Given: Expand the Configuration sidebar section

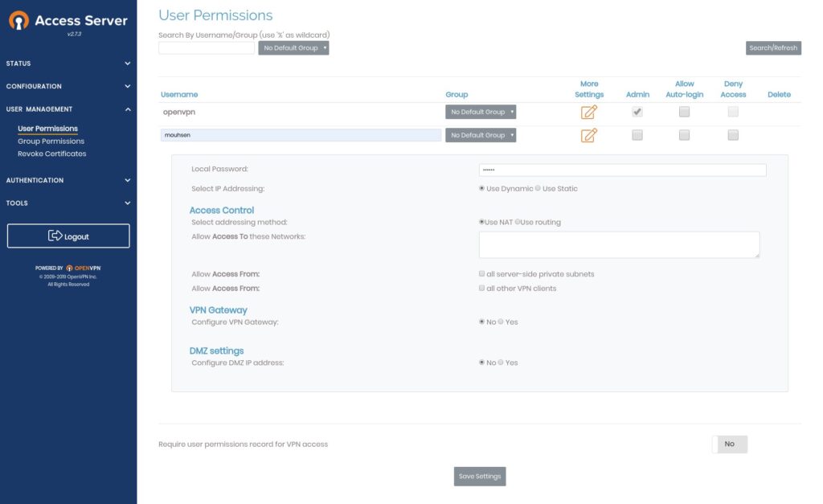Looking at the screenshot, I should coord(68,86).
